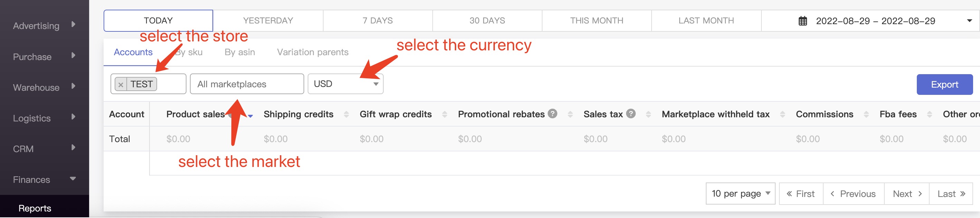The image size is (980, 218).
Task: Expand the Warehouse sidebar menu
Action: coord(44,87)
